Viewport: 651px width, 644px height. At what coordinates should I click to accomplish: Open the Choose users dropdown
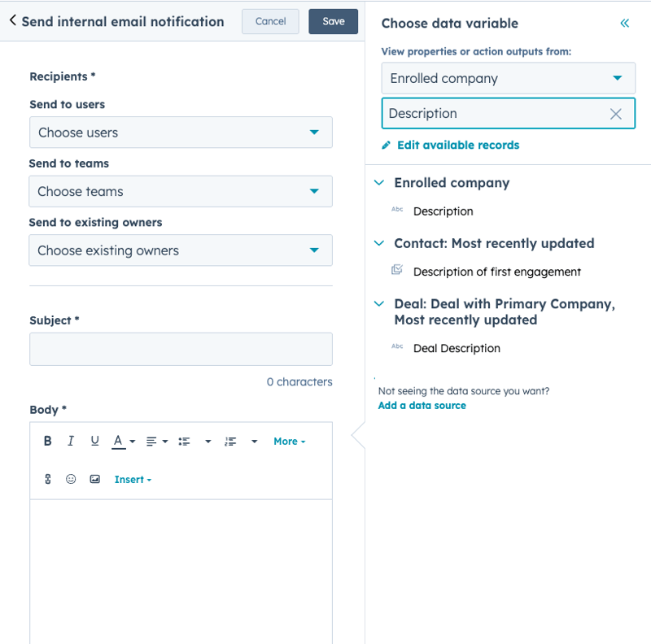(181, 133)
